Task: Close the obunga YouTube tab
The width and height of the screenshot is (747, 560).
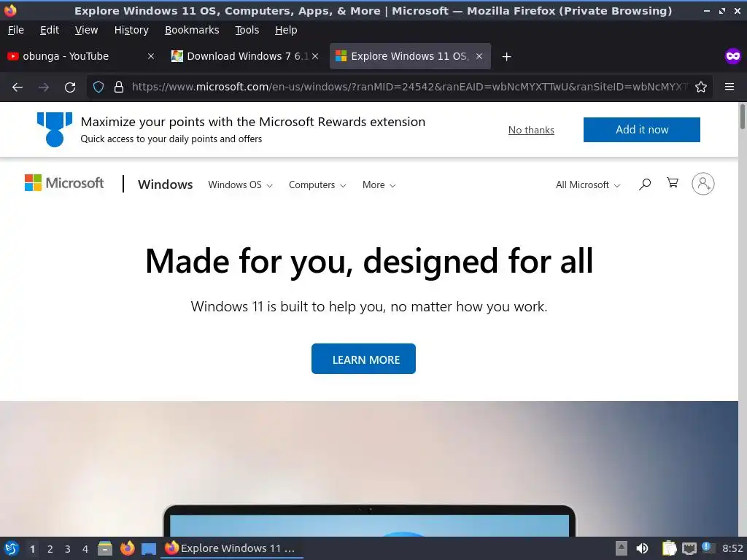Action: pos(150,56)
